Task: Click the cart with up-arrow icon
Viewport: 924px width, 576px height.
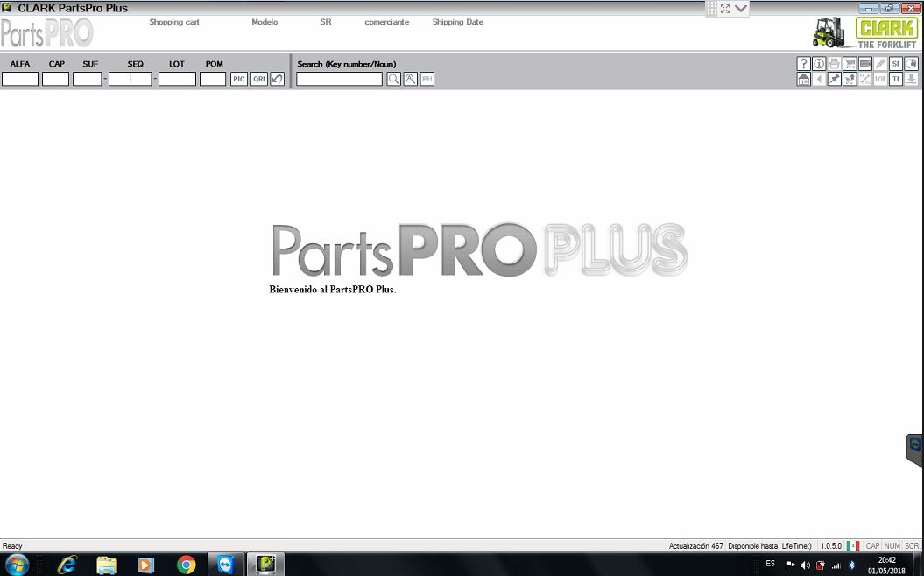Action: click(850, 79)
